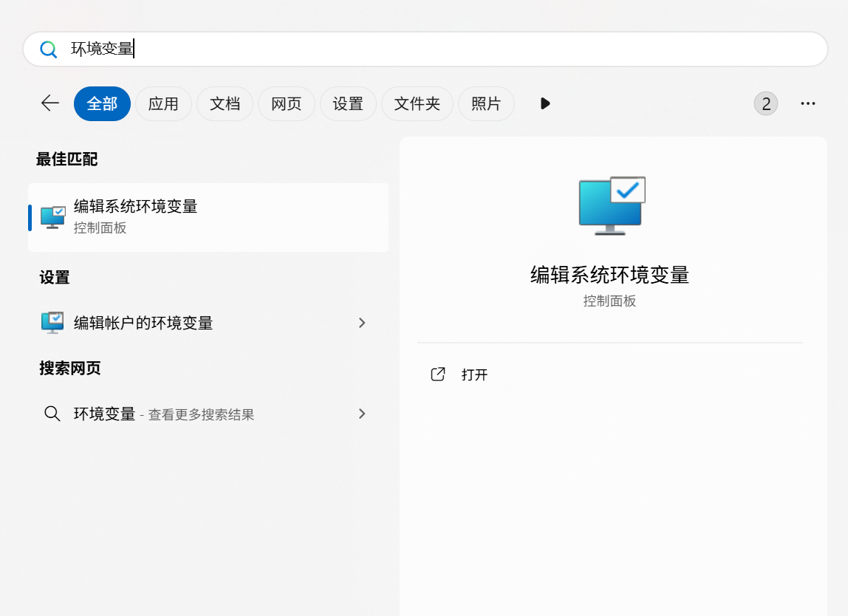Open 编辑系统环境变量 best match result

point(208,217)
